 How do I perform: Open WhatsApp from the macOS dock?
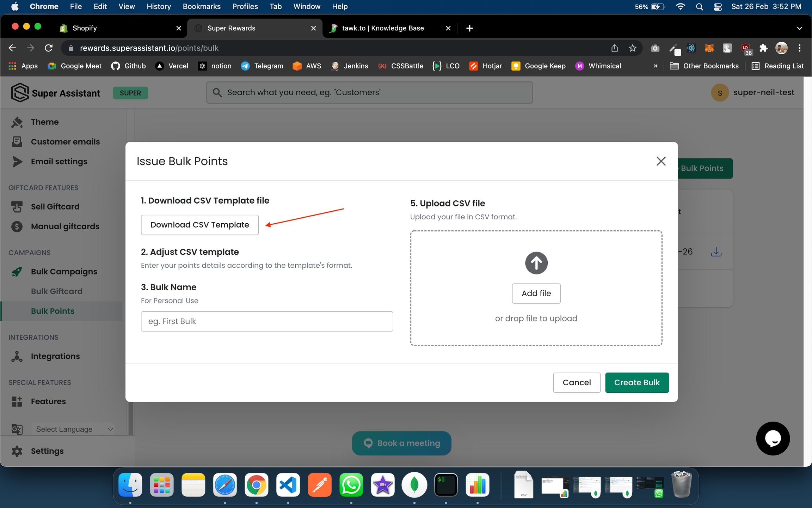[x=351, y=485]
